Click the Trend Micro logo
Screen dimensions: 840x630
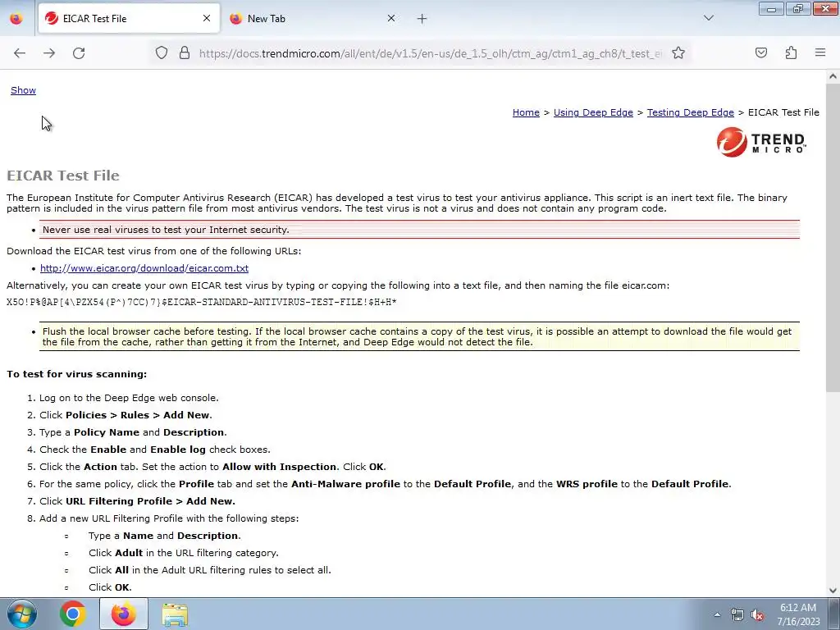click(760, 143)
